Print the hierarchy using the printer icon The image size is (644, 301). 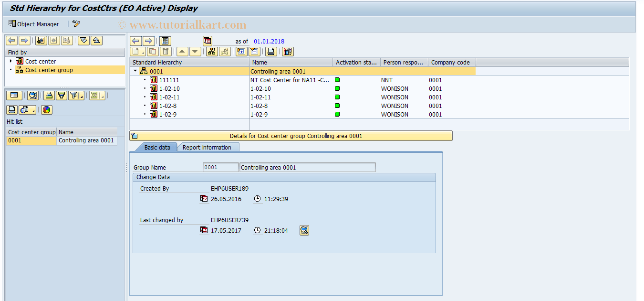click(x=270, y=51)
